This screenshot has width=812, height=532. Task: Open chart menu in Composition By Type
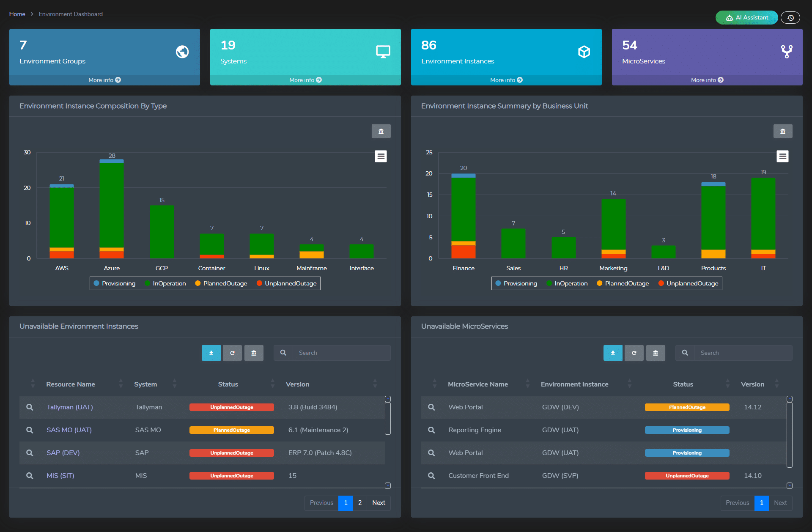381,156
